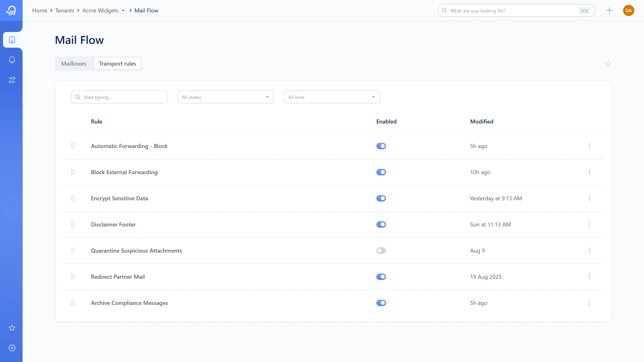644x362 pixels.
Task: Open notifications bell in sidebar
Action: [x=12, y=60]
